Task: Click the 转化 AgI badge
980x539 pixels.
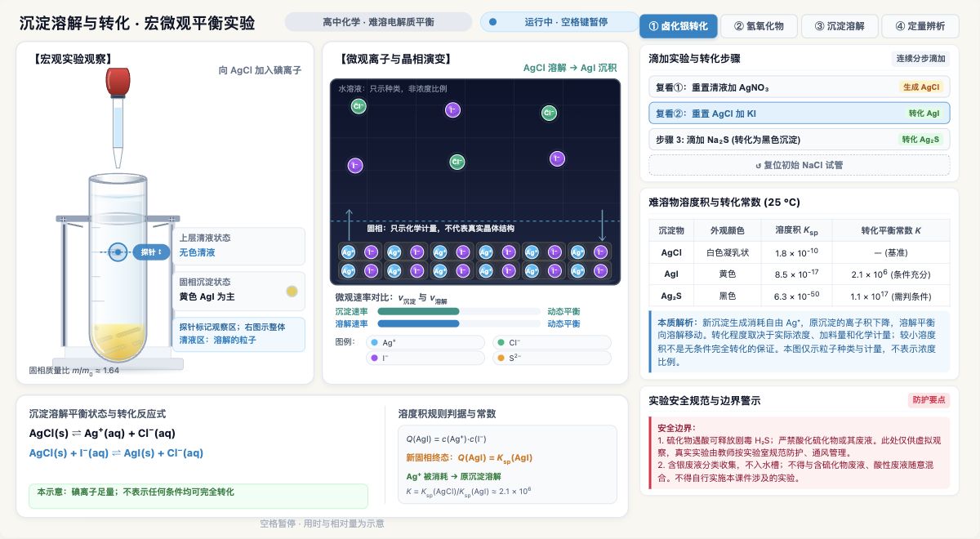Action: pyautogui.click(x=924, y=114)
